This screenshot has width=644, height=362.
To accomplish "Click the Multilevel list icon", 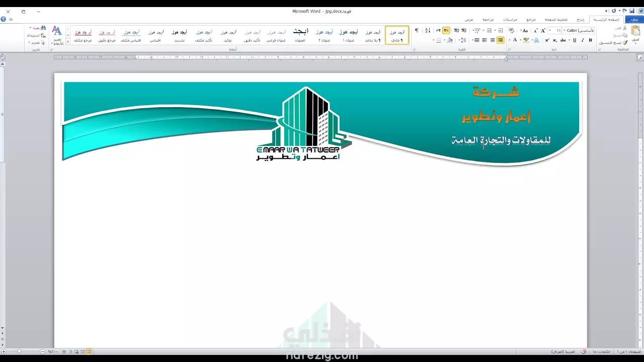I will [477, 31].
